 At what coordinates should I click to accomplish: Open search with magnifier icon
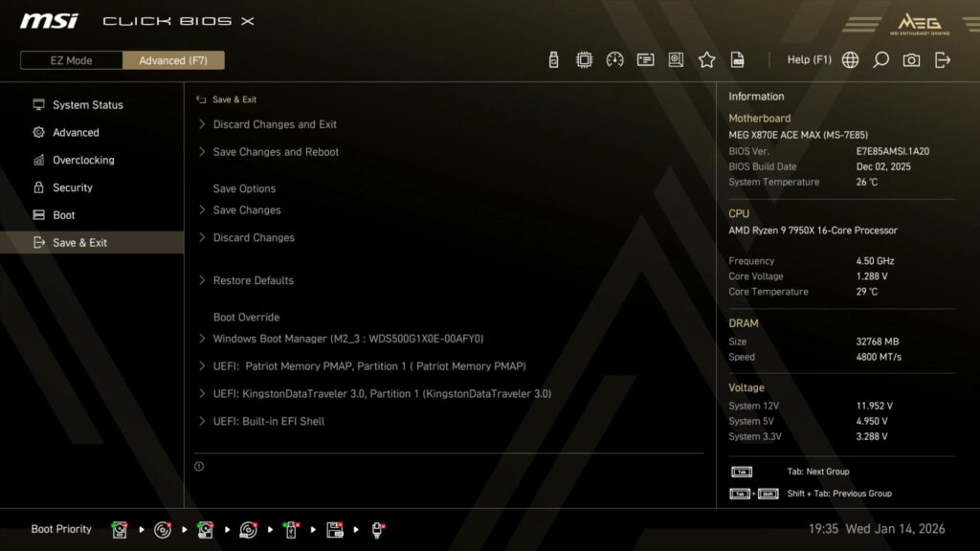[x=880, y=60]
